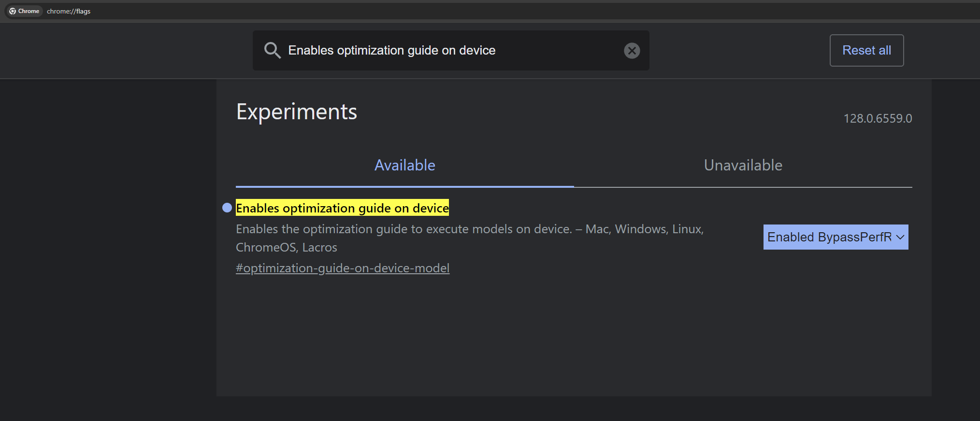
Task: Switch to the Available tab
Action: tap(405, 166)
